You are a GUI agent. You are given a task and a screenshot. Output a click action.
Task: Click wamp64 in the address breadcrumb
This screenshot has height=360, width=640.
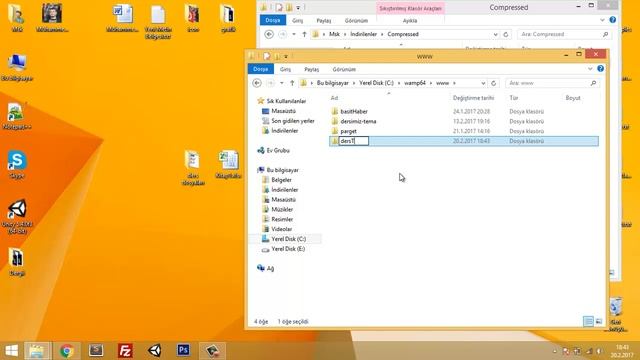tap(415, 83)
